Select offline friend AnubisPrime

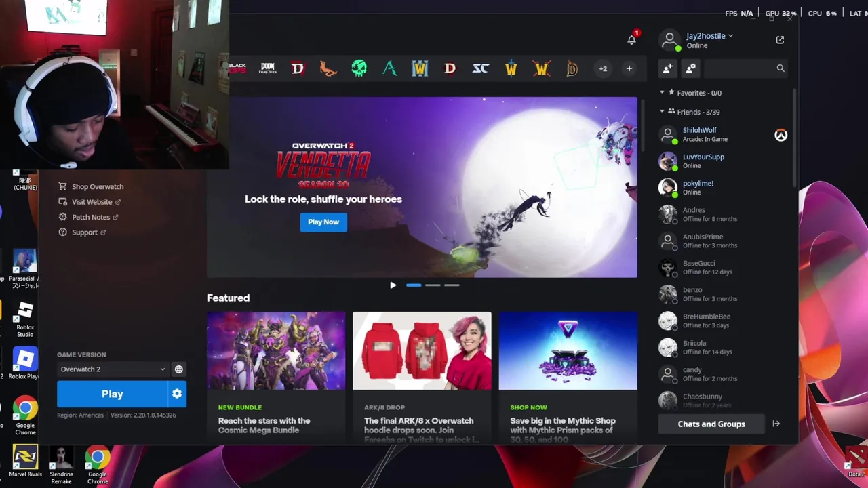723,241
